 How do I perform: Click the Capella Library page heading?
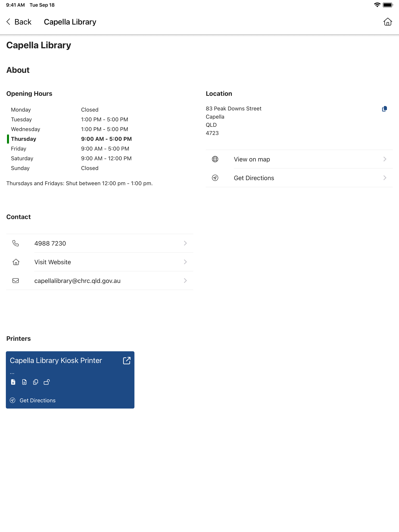(39, 45)
